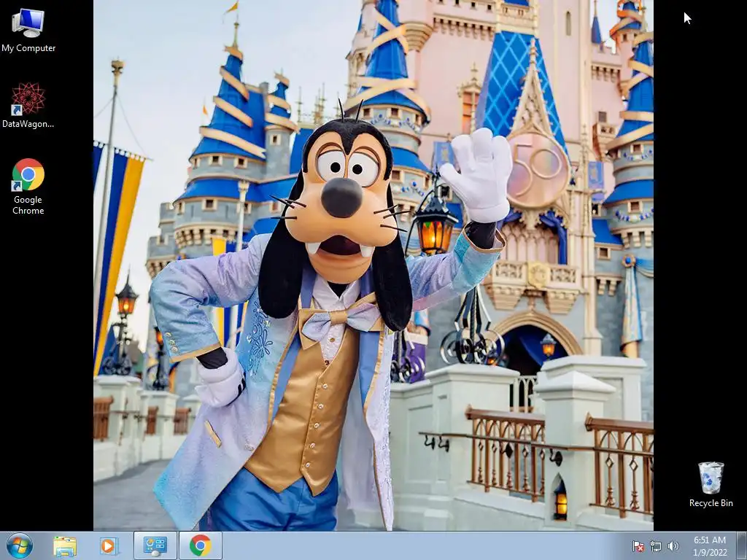Click the "DataWagon..." icon label
This screenshot has height=560, width=747.
(28, 124)
